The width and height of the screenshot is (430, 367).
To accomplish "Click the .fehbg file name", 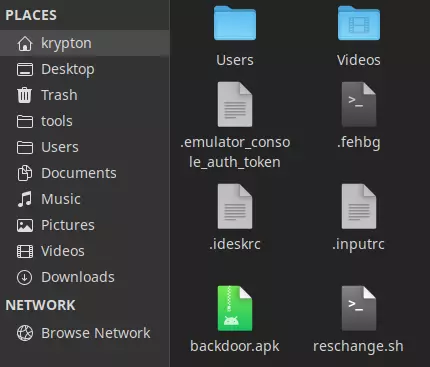I will pos(359,143).
